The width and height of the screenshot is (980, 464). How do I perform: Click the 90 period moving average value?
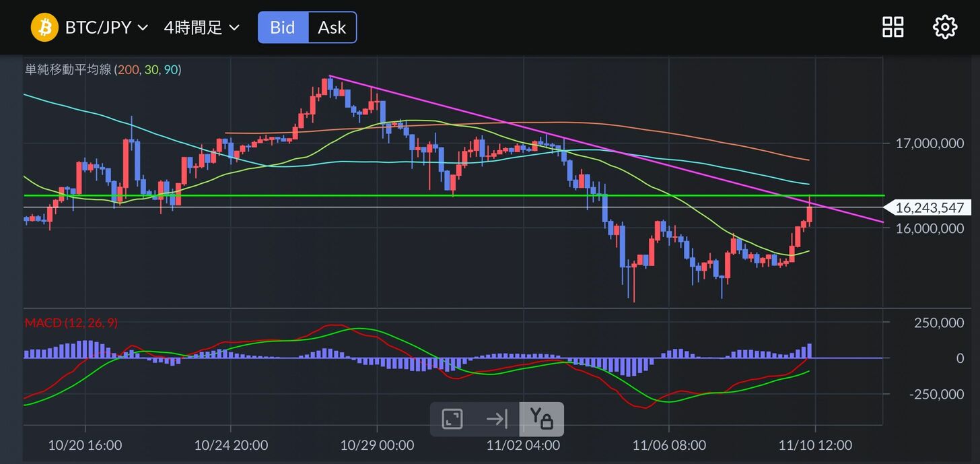(x=171, y=69)
